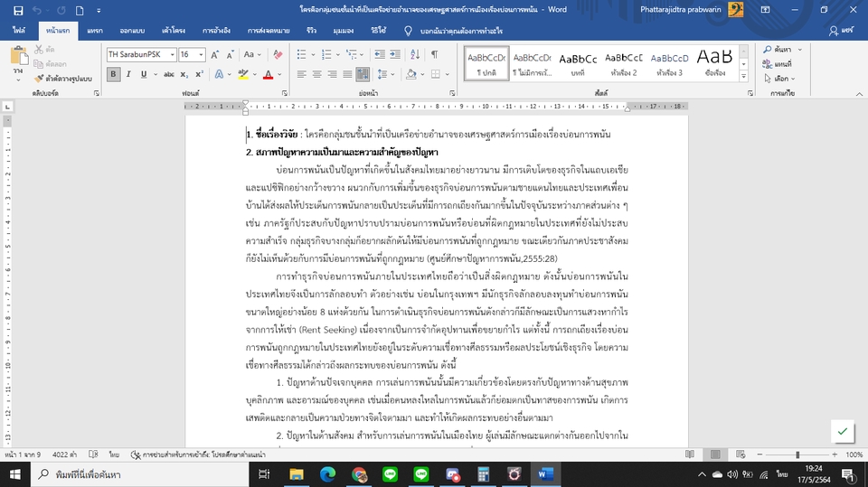The width and height of the screenshot is (868, 487).
Task: Apply the yellow text highlight color
Action: 243,74
